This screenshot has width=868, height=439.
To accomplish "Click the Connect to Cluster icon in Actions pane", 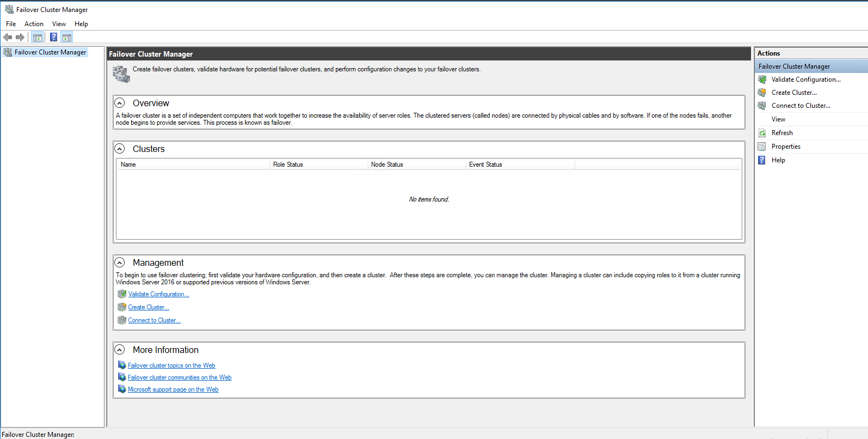I will pos(762,106).
